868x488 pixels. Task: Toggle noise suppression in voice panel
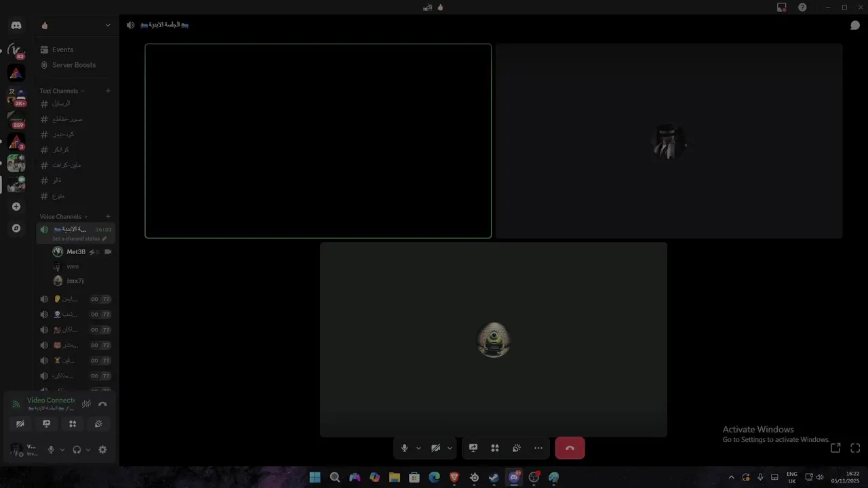tap(87, 404)
